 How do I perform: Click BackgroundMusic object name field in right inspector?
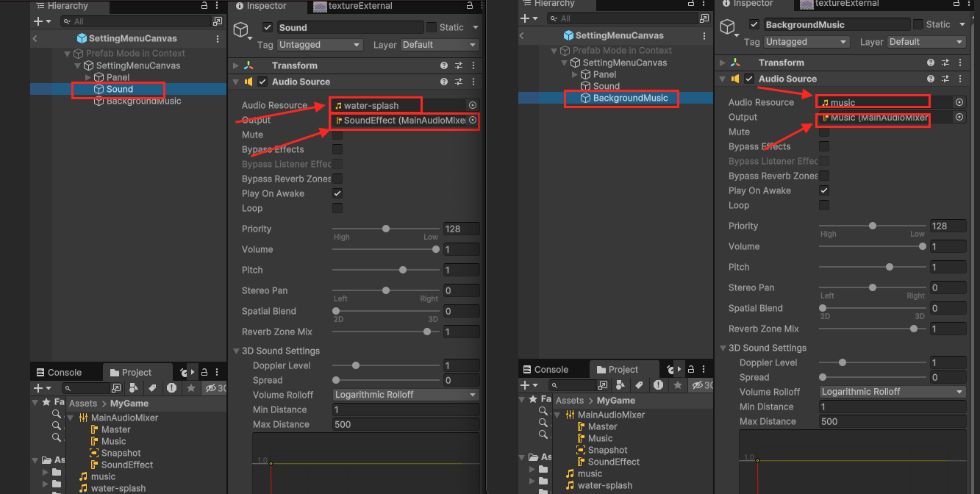tap(836, 24)
